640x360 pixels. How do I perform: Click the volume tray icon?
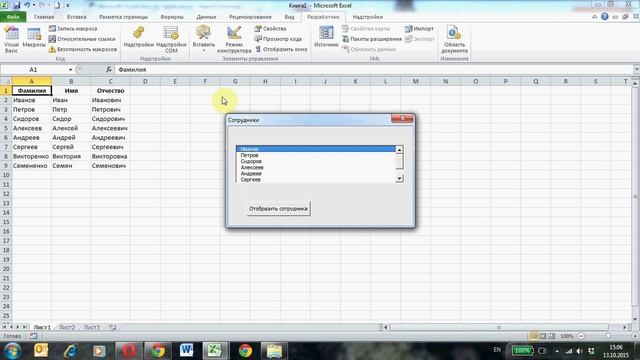pos(580,351)
